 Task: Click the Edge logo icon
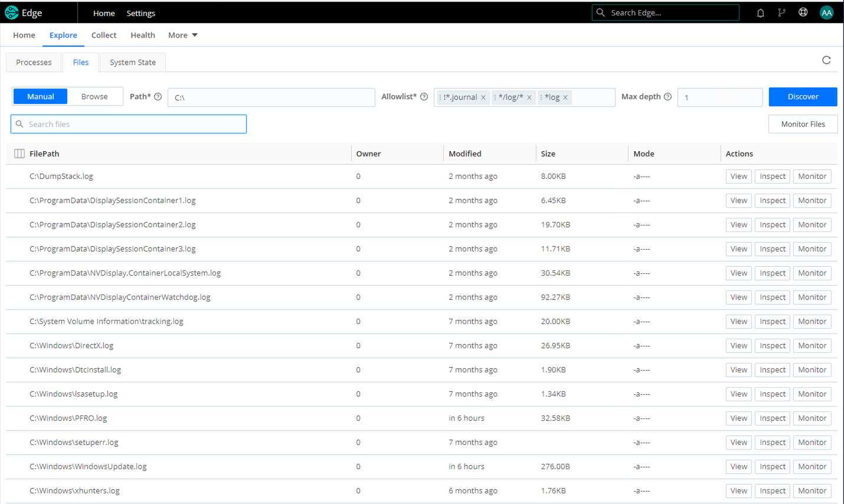(12, 12)
